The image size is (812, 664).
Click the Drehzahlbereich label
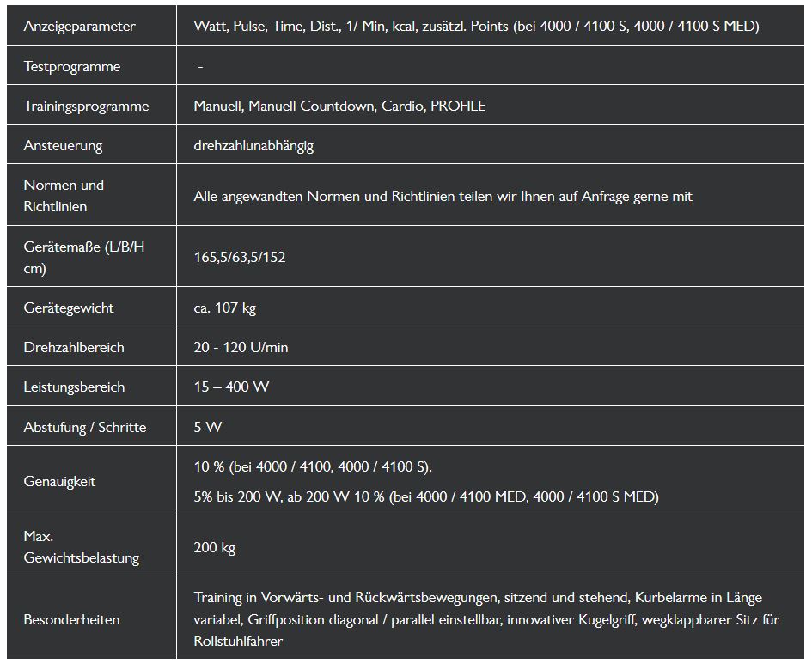(x=74, y=348)
